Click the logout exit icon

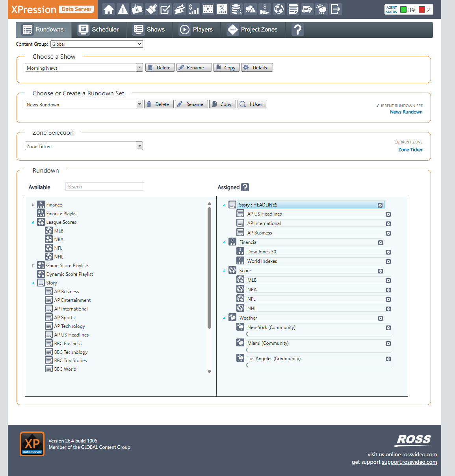point(335,9)
